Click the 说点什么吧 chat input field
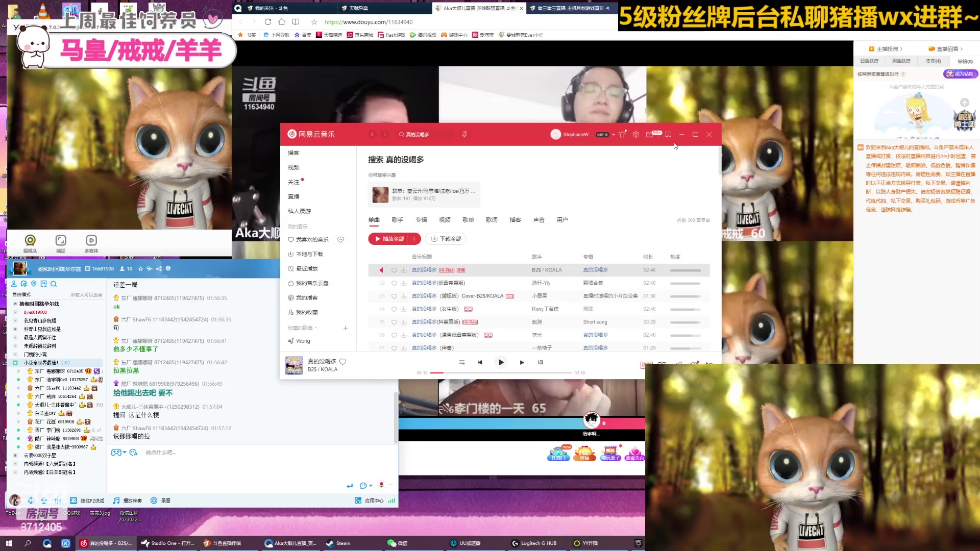 click(204, 453)
